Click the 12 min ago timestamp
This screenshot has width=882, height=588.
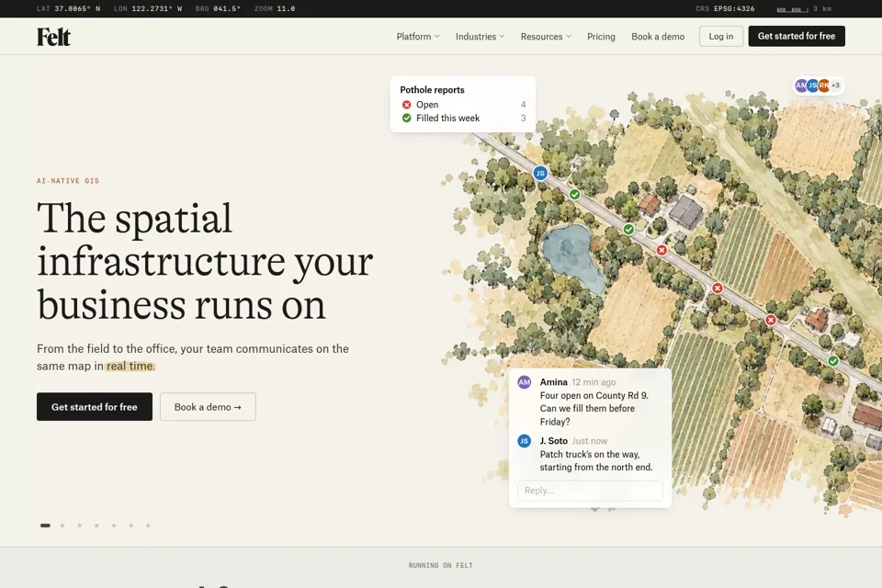(x=594, y=382)
